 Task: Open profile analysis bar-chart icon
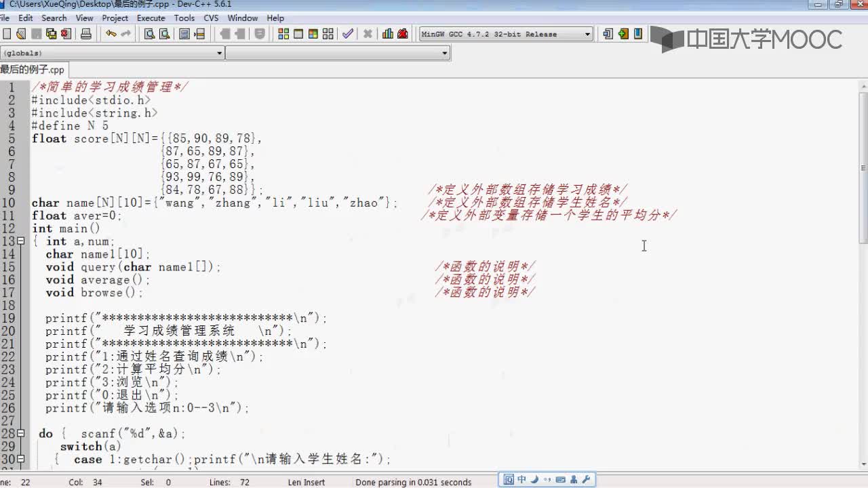388,34
